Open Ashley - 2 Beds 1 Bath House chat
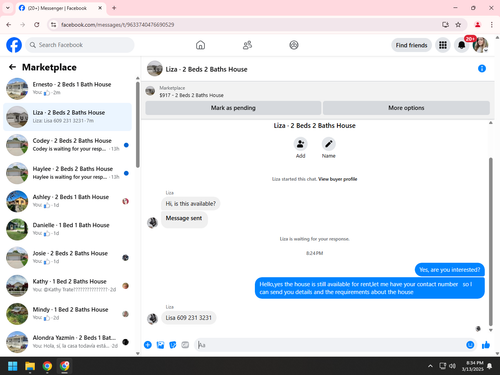This screenshot has height=375, width=500. [x=67, y=201]
